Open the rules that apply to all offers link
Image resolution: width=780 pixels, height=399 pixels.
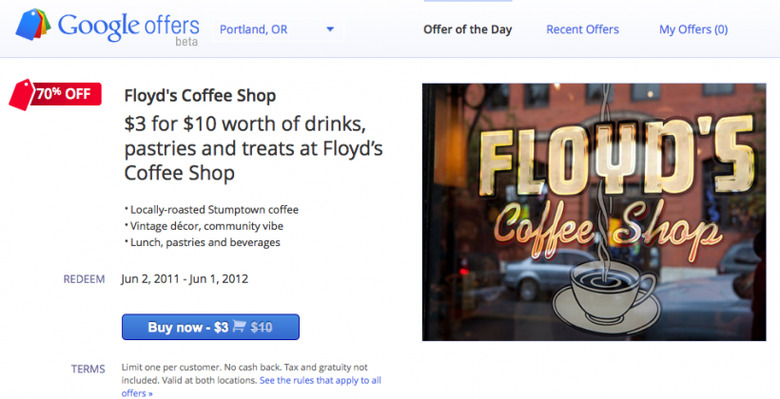coord(251,387)
